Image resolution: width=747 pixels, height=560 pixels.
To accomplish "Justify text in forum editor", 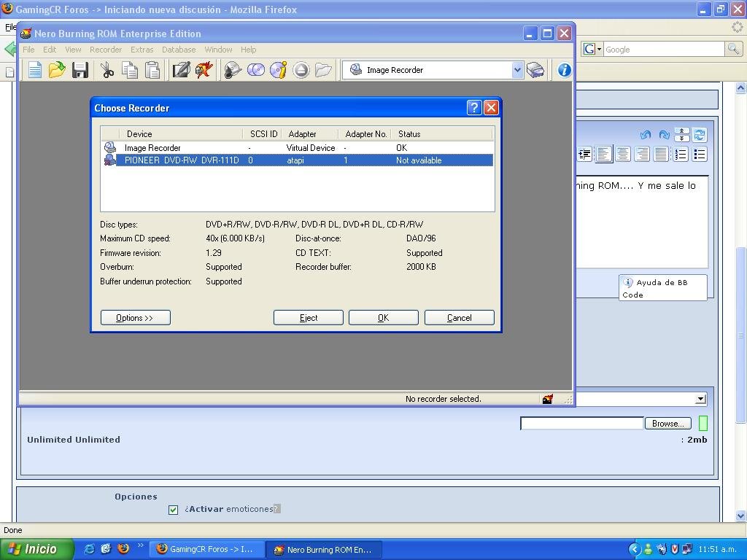I will tap(661, 155).
